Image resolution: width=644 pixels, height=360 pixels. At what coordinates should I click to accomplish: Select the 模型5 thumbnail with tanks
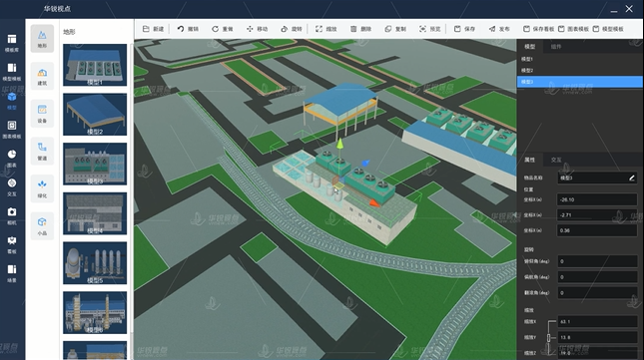[x=95, y=263]
